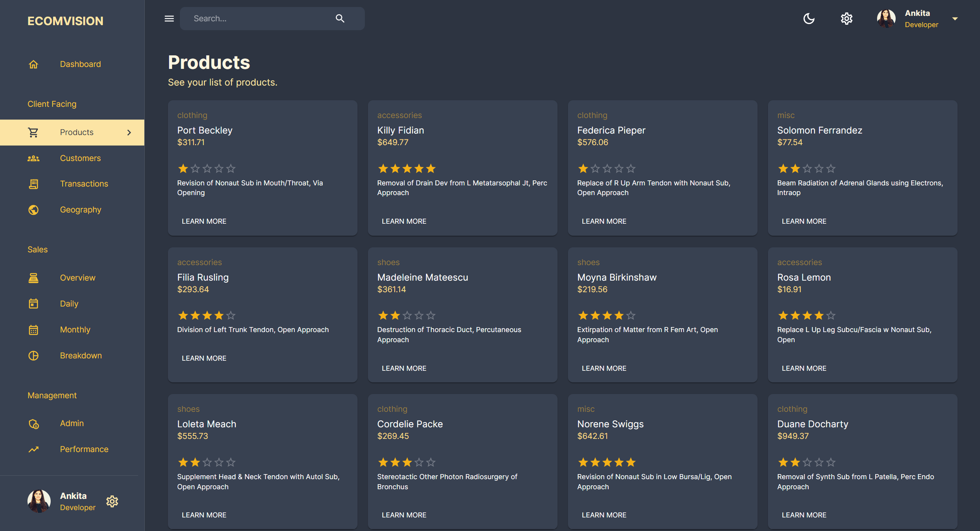Expand Learn More on Rosa Lemon card
The image size is (980, 531).
pyautogui.click(x=804, y=368)
